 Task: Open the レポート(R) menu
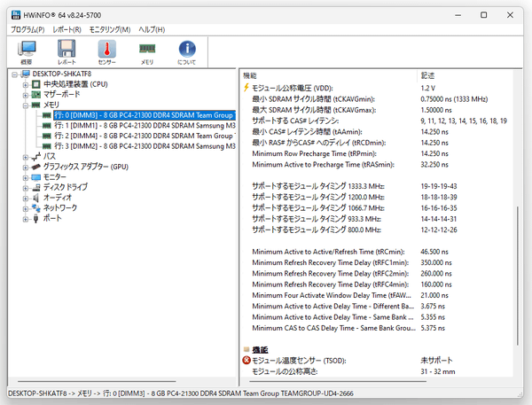[66, 29]
